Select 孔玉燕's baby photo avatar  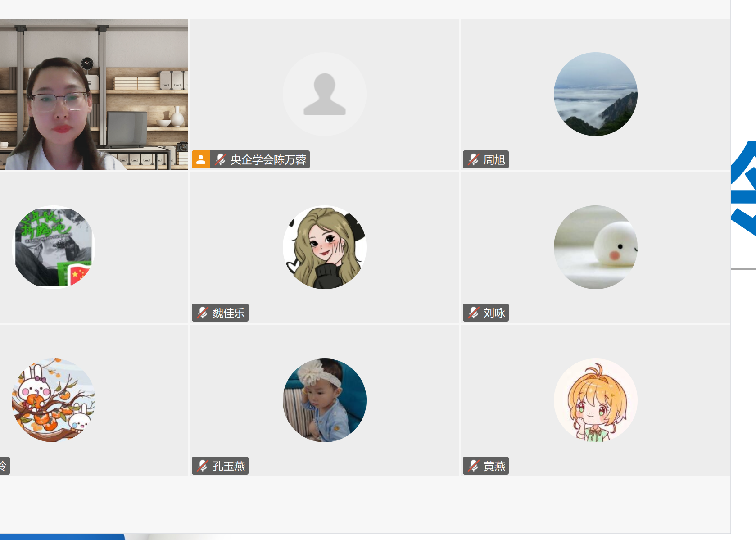(325, 400)
